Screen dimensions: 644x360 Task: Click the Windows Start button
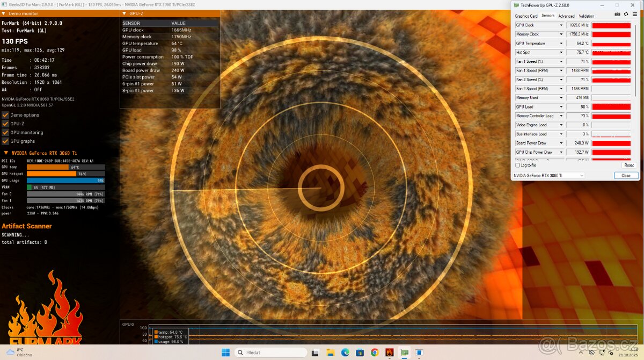click(224, 353)
